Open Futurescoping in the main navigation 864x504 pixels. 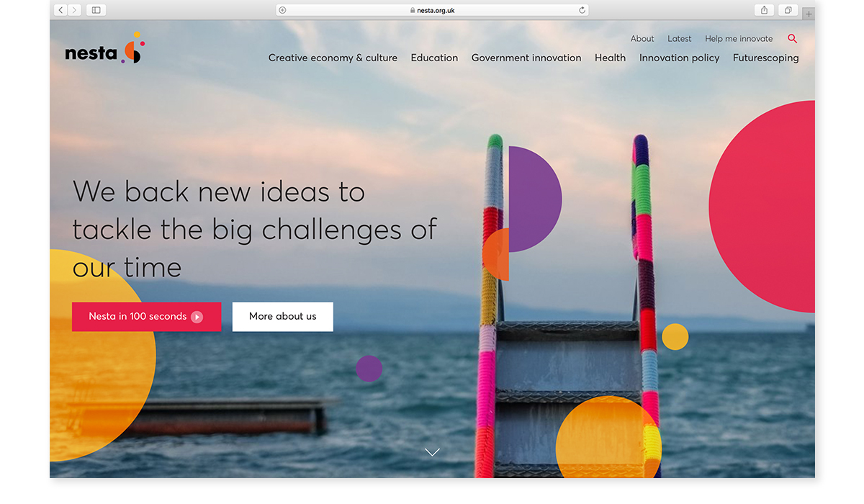(x=765, y=58)
